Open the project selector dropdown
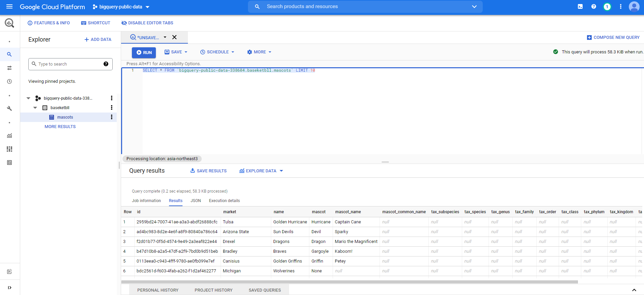 pos(121,7)
